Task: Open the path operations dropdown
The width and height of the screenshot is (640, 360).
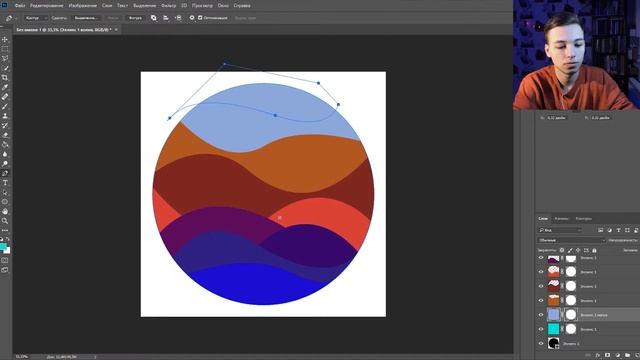Action: [x=153, y=18]
